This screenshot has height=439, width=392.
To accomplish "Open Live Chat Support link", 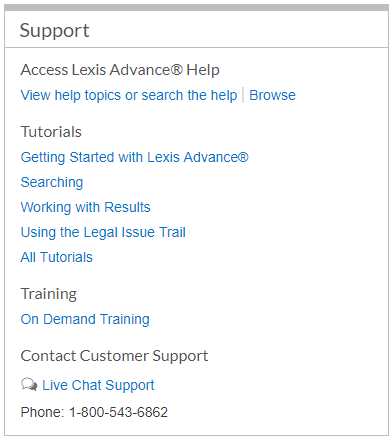I will [98, 385].
